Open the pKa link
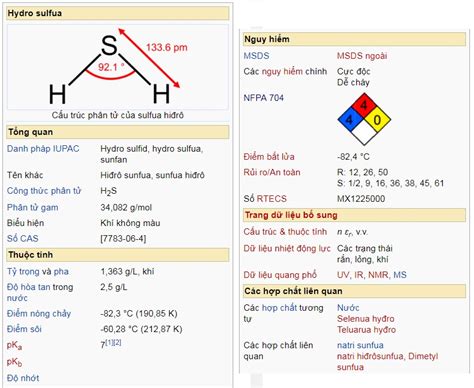The image size is (474, 388). (14, 346)
